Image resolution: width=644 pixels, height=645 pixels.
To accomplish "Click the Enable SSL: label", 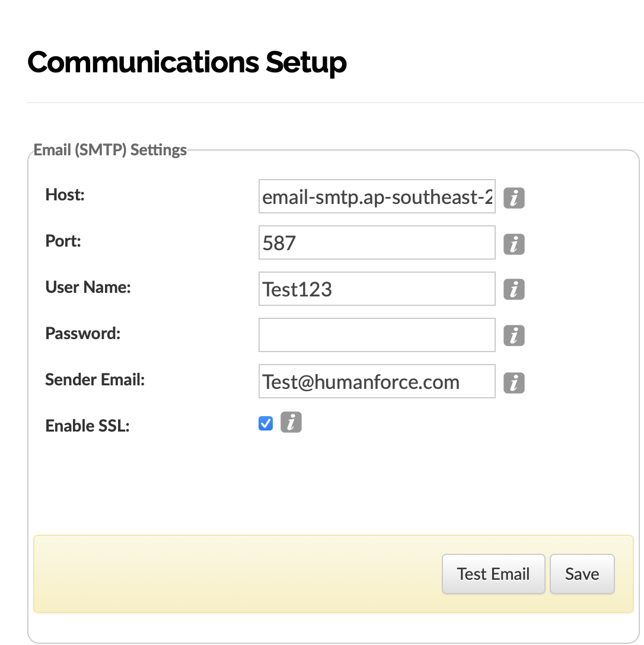I will [x=87, y=426].
